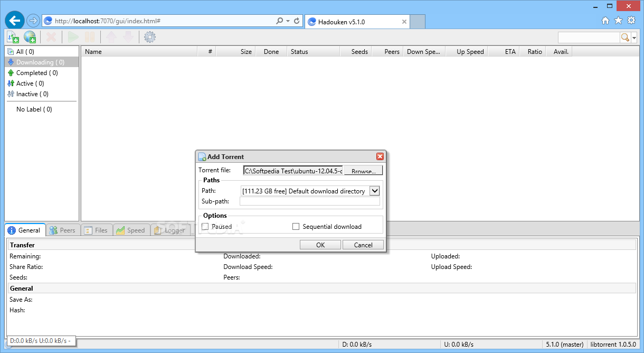Click the torrent search input box

click(x=589, y=37)
